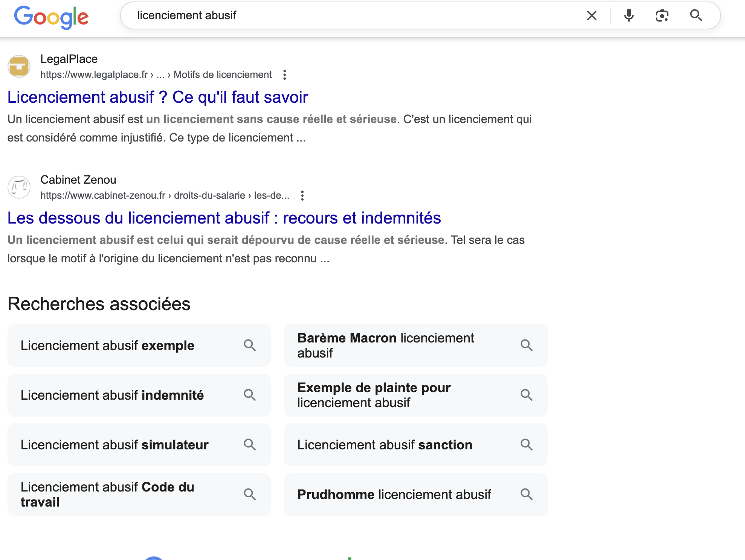Open 'Licenciement abusif ? Ce qu'il faut savoir'
The height and width of the screenshot is (560, 745).
pyautogui.click(x=157, y=97)
